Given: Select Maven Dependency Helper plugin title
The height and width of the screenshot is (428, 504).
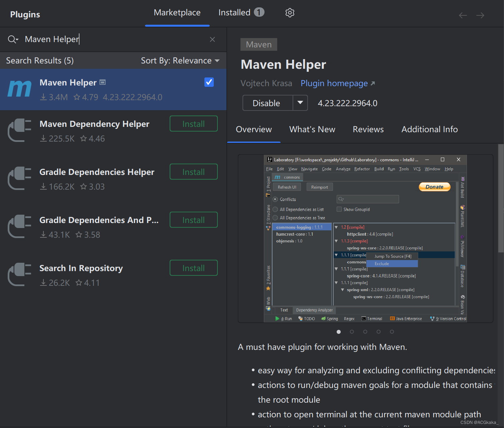Looking at the screenshot, I should (x=94, y=124).
